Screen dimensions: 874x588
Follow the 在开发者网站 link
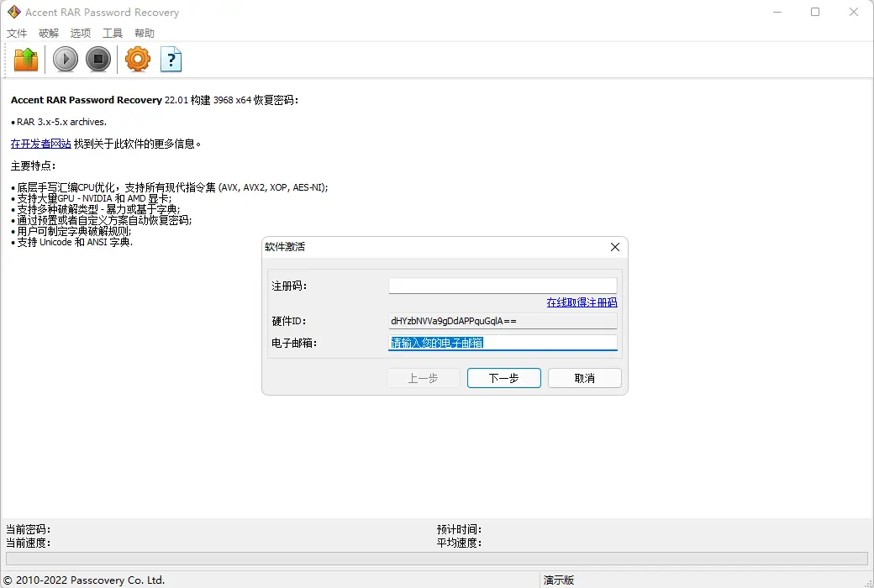(40, 144)
